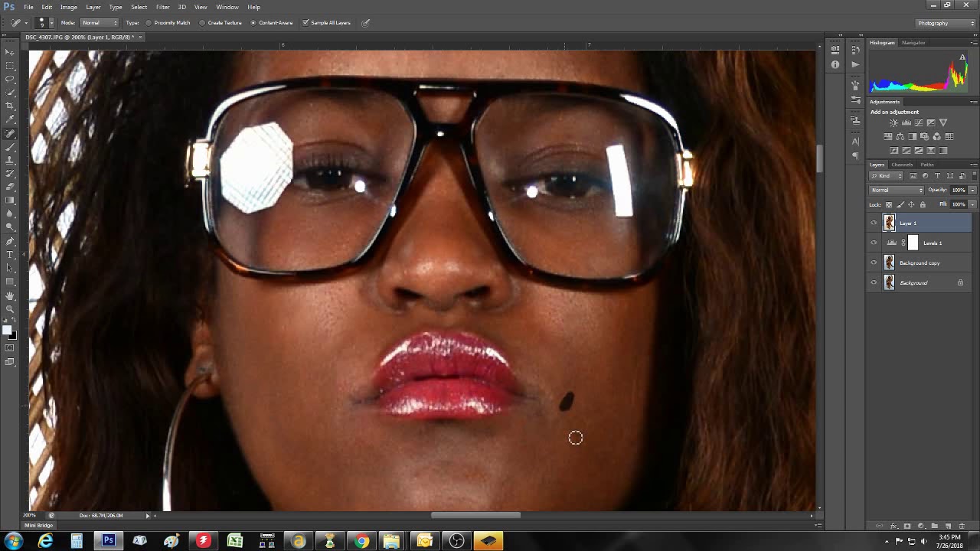
Task: Add a Vibrance adjustment
Action: 943,122
